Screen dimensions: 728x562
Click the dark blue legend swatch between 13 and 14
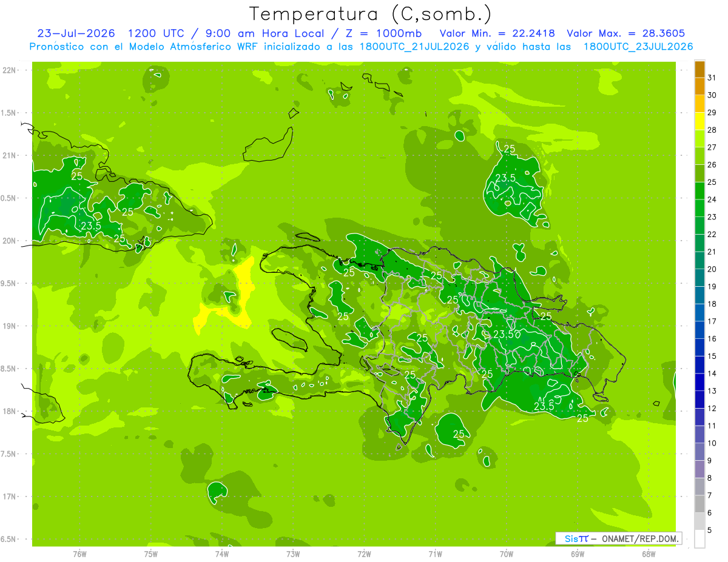[699, 382]
